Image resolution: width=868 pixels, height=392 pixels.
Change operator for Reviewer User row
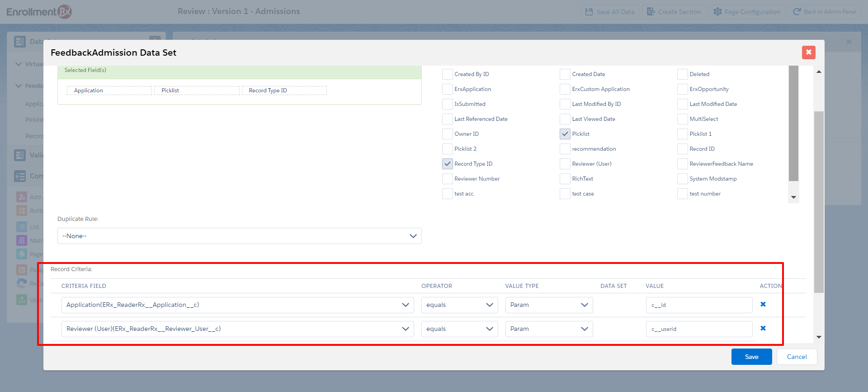click(459, 329)
